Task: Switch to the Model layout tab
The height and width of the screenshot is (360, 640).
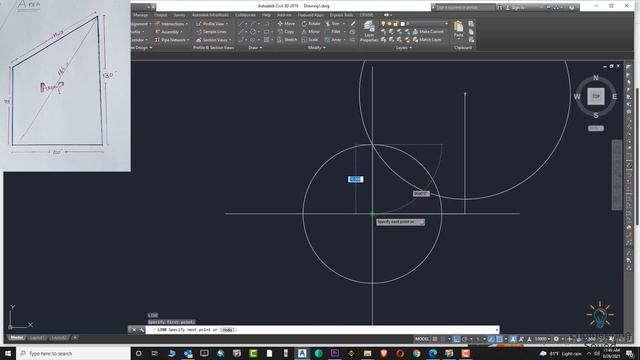Action: point(16,338)
